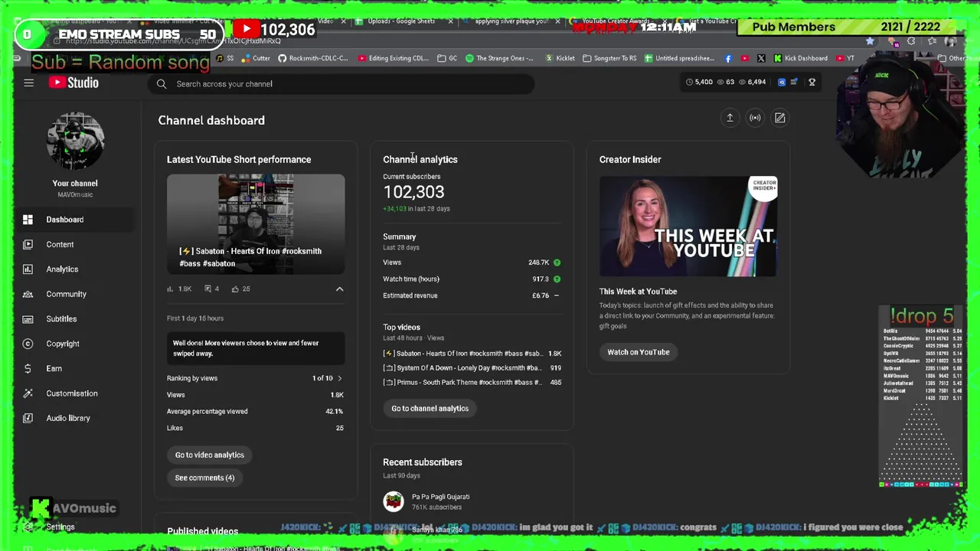This screenshot has width=980, height=551.
Task: Open Earn in the sidebar
Action: click(x=54, y=368)
